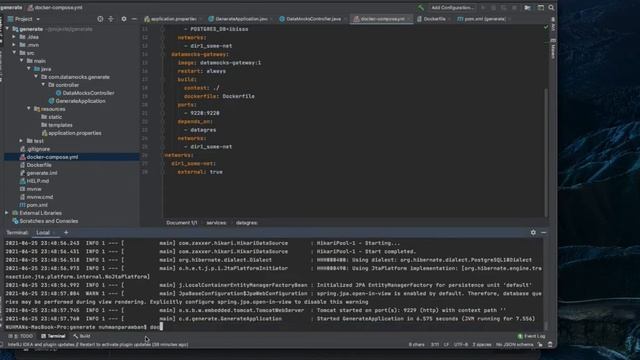Select DataMocksController in the project tree
The image size is (640, 360).
[85, 93]
